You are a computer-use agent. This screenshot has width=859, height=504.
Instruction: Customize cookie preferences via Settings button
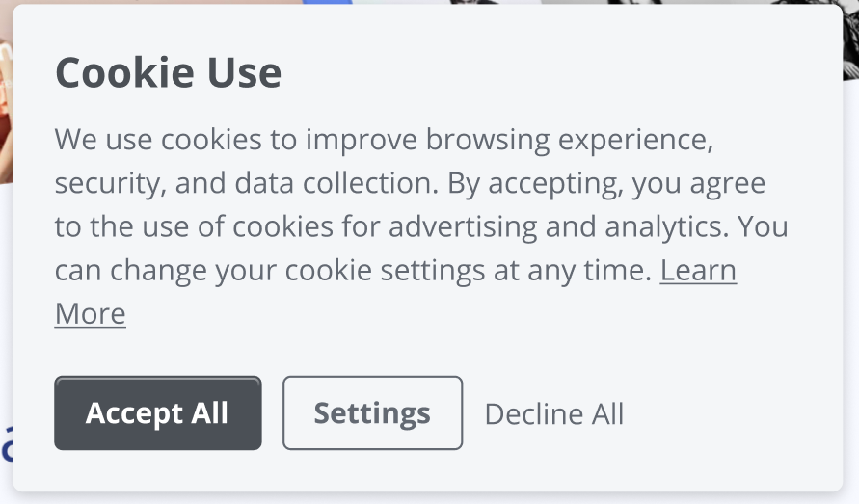(372, 413)
